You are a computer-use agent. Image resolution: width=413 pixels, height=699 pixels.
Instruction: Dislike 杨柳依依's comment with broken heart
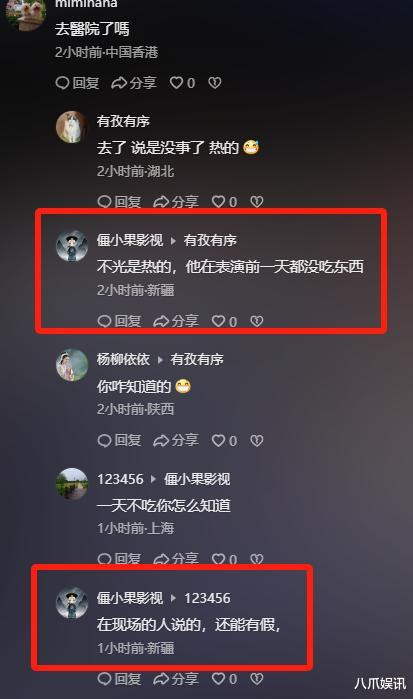coord(257,441)
